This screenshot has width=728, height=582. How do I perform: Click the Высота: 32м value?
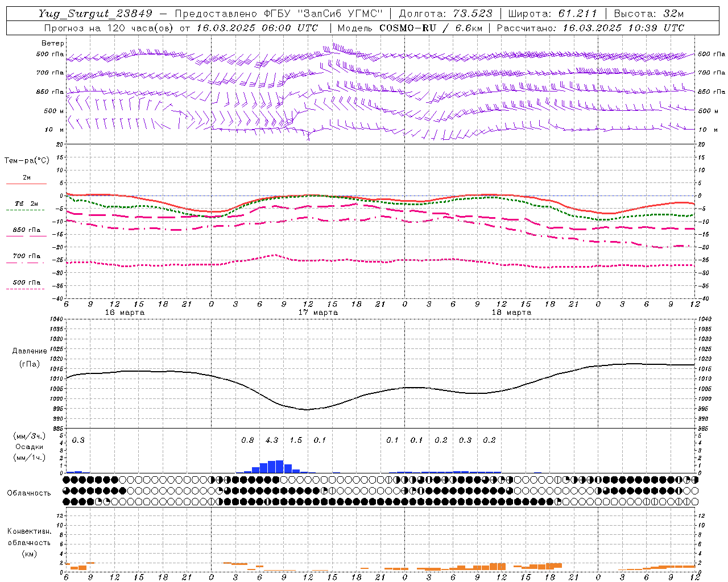point(649,14)
